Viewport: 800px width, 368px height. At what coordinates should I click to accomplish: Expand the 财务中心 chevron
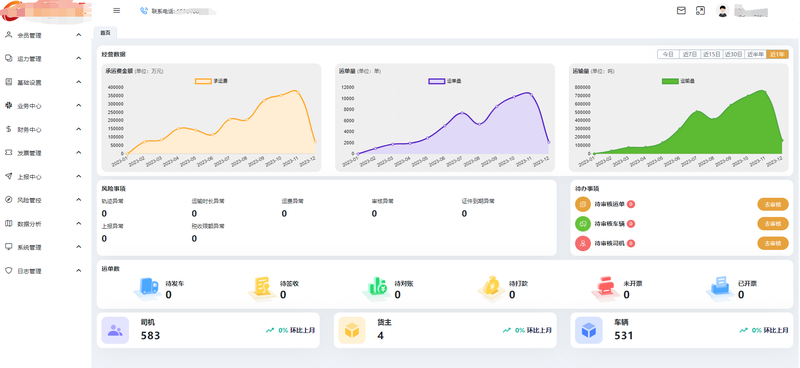(x=79, y=129)
